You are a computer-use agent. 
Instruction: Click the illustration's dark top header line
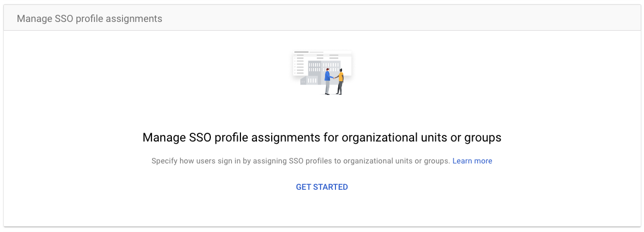tap(301, 52)
